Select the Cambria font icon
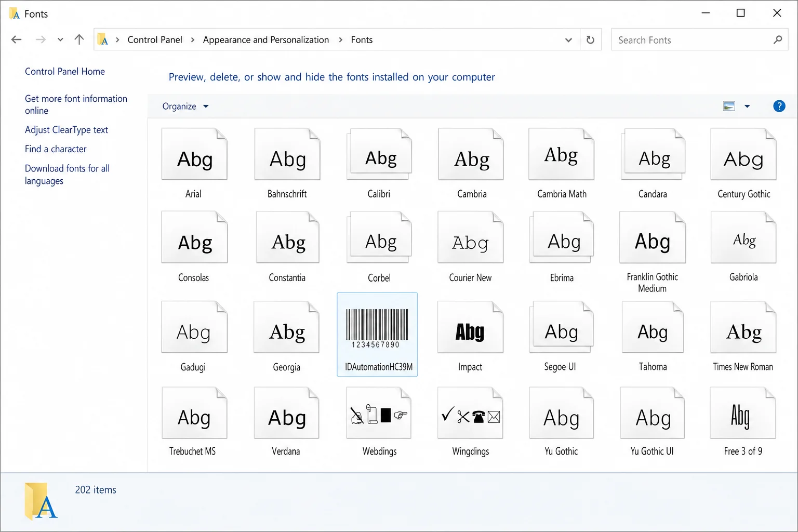Screen dimensions: 798x532 471,154
